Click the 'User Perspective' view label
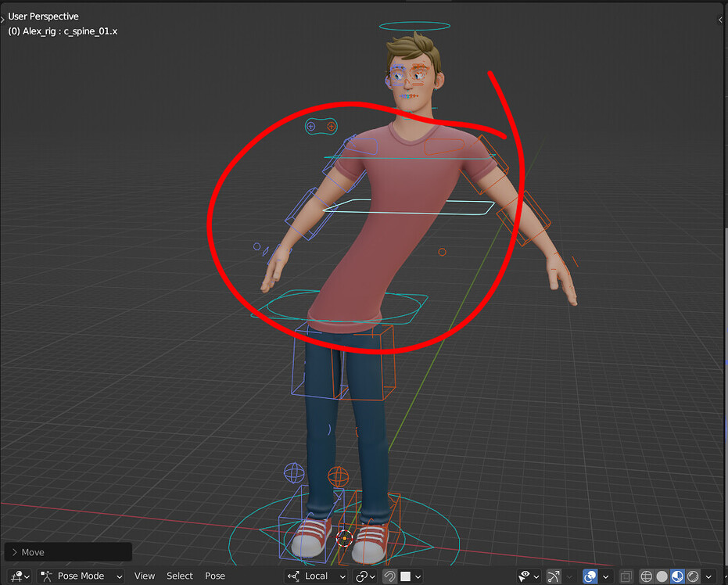Image resolution: width=728 pixels, height=585 pixels. point(43,16)
